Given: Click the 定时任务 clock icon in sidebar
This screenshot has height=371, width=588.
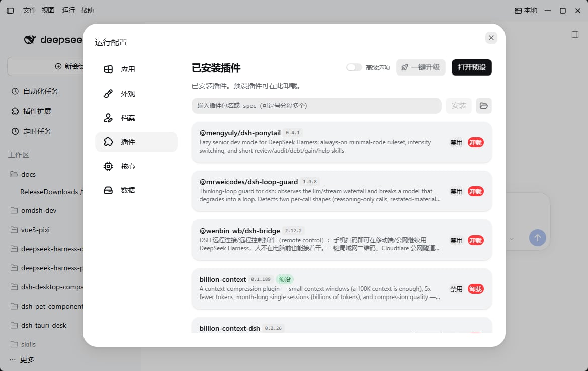Looking at the screenshot, I should [x=15, y=131].
